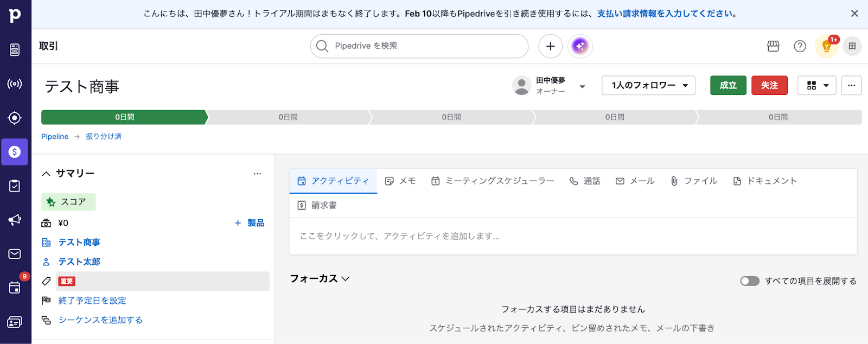Screen dimensions: 868x344
Task: Click the Pipedrive を検索 search field
Action: click(x=419, y=46)
